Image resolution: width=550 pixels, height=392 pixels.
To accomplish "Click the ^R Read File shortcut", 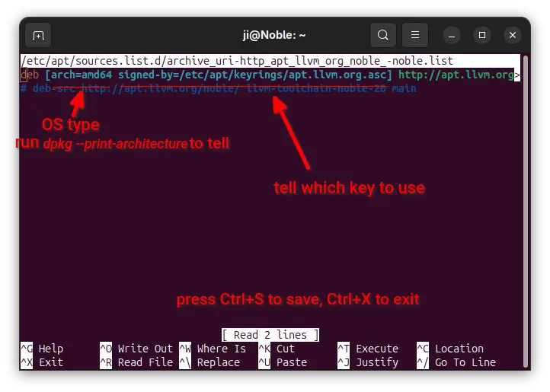I will click(x=136, y=362).
